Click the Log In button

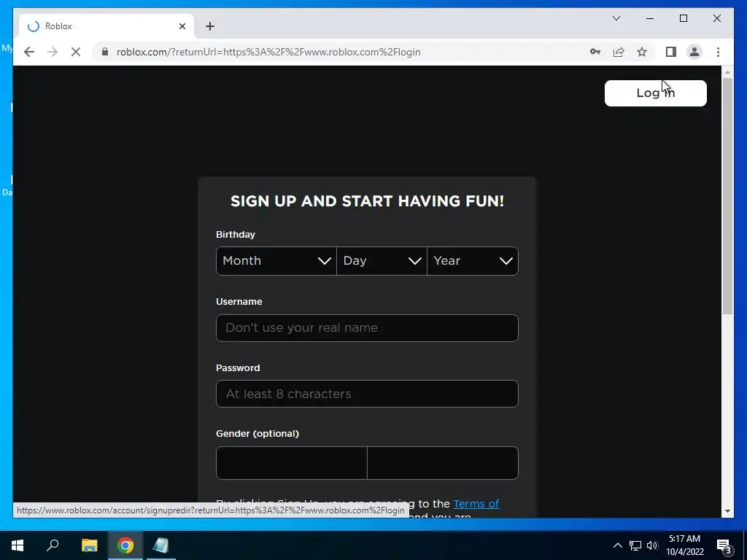click(656, 93)
